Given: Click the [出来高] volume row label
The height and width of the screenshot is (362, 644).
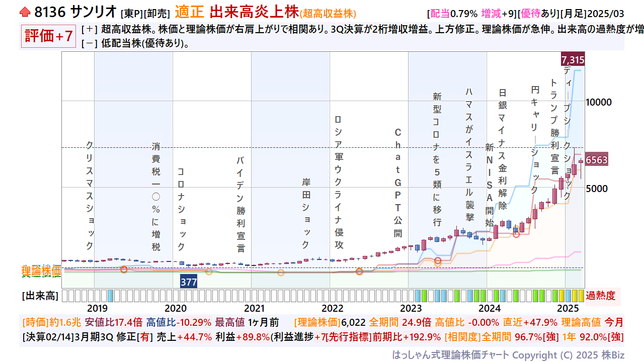Looking at the screenshot, I should click(x=40, y=296).
